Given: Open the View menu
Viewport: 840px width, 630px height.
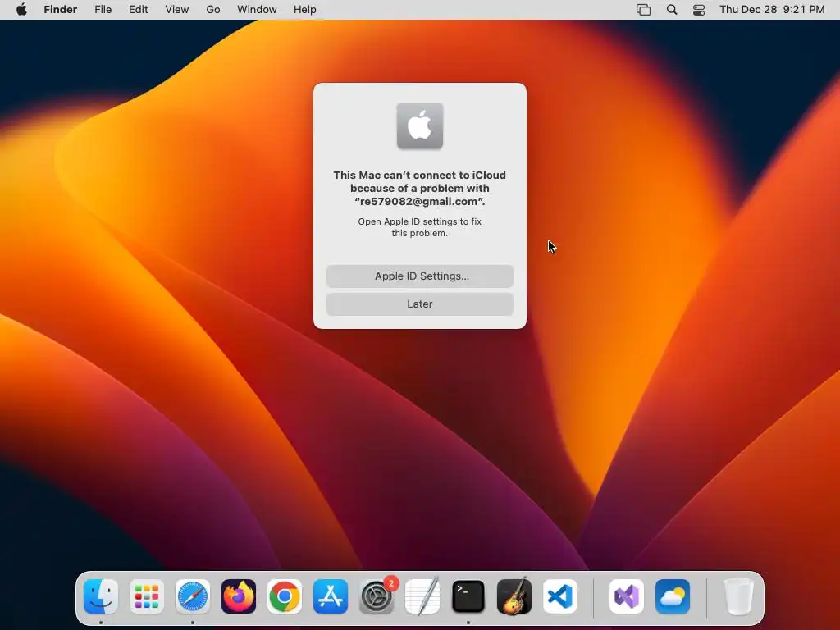Looking at the screenshot, I should coord(177,10).
